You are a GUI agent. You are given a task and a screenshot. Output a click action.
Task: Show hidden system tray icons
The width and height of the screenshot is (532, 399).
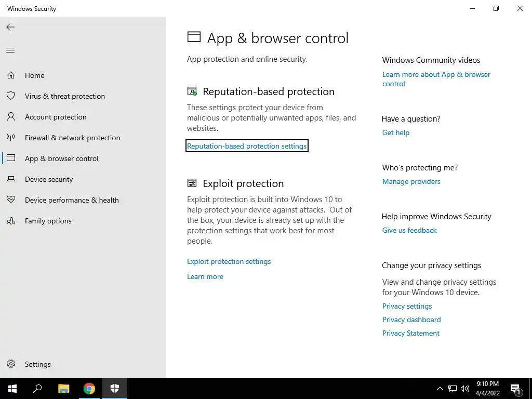coord(440,389)
